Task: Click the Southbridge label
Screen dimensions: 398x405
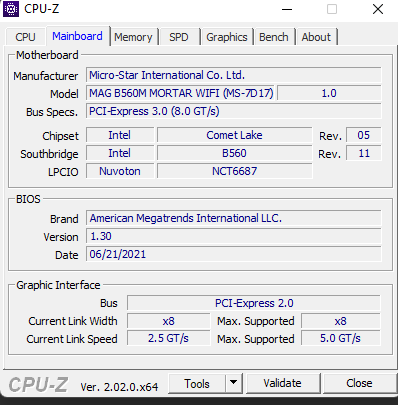Action: 49,154
